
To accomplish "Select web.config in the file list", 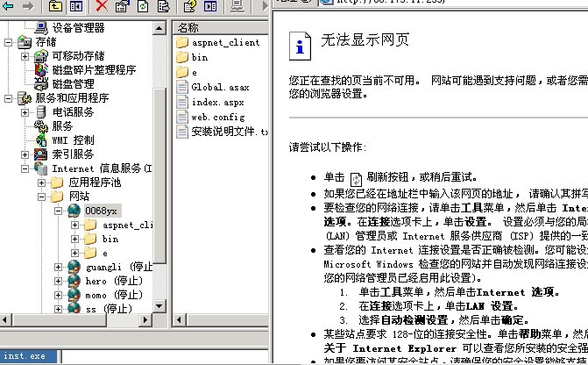I will pyautogui.click(x=217, y=117).
